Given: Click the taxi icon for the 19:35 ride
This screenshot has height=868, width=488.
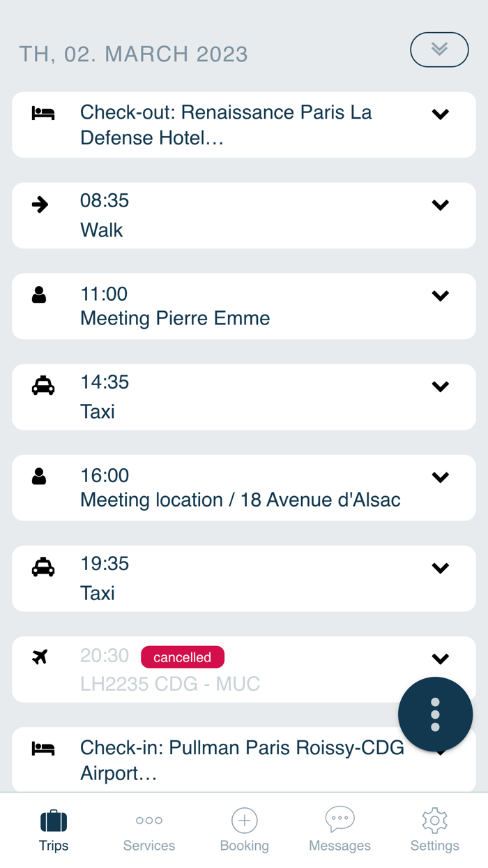Looking at the screenshot, I should pos(42,567).
